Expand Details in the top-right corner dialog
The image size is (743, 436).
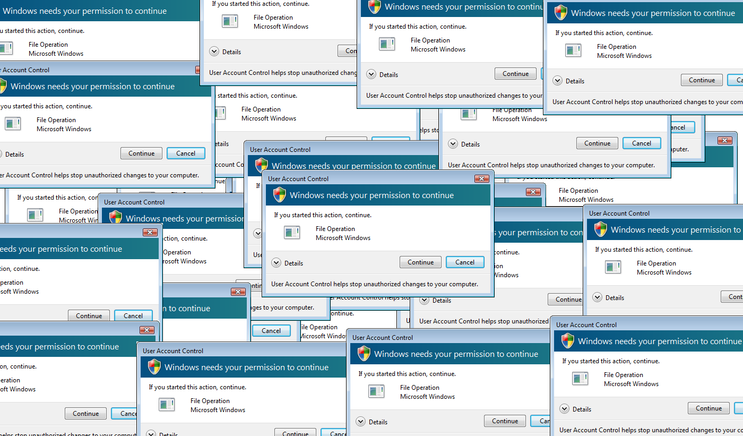tap(558, 81)
